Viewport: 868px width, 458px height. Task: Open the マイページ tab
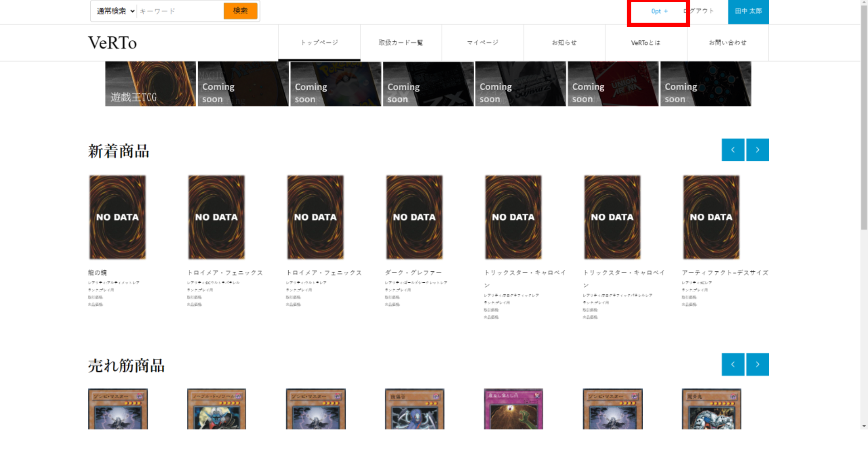[483, 43]
